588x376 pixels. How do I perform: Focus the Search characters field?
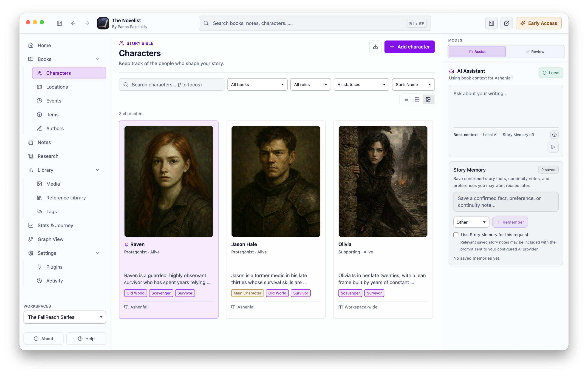172,85
